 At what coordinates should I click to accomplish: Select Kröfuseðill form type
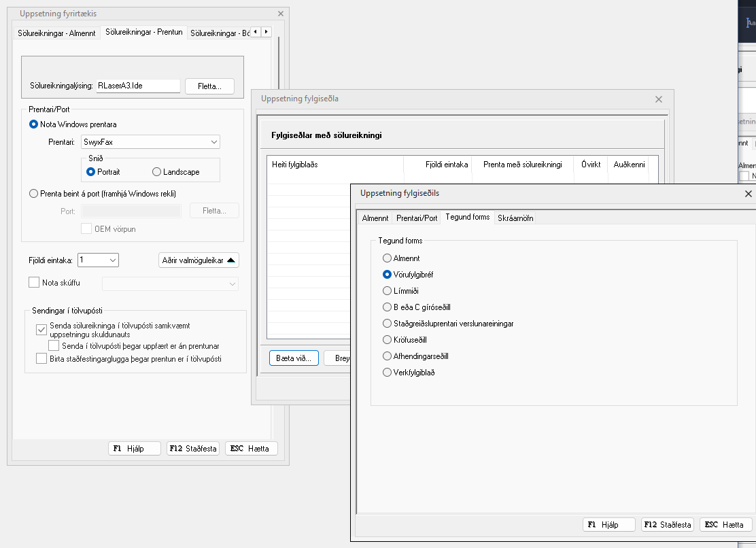click(388, 340)
